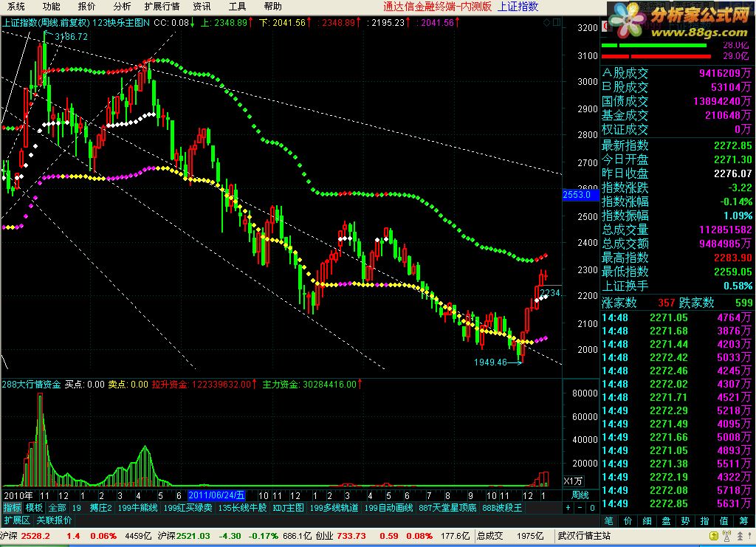Screen dimensions: 756x547
Task: Open the 报价 menu
Action: pyautogui.click(x=87, y=6)
